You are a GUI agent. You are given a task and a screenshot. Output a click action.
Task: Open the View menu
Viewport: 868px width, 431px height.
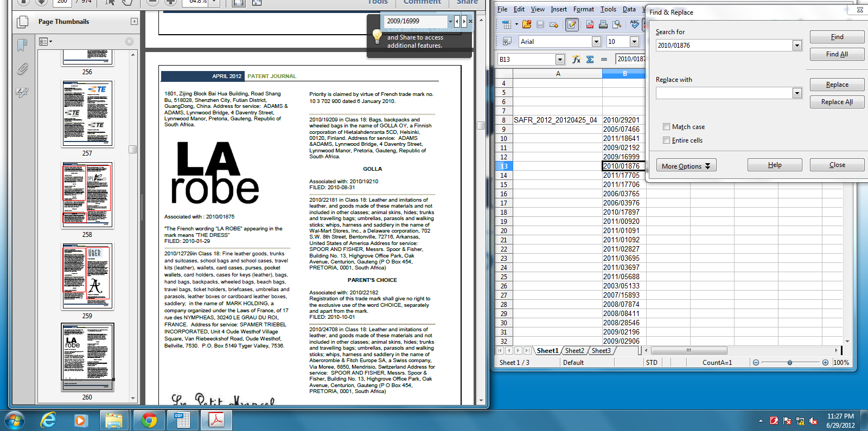(x=538, y=9)
